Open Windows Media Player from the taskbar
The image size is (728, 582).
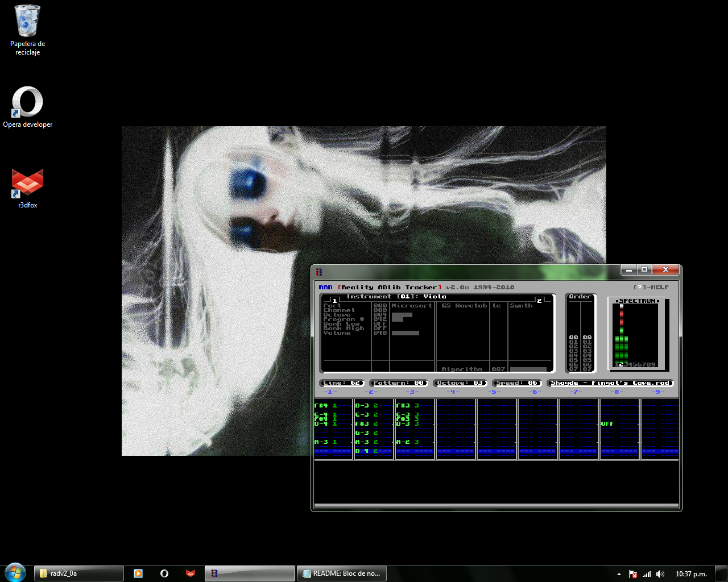(138, 573)
